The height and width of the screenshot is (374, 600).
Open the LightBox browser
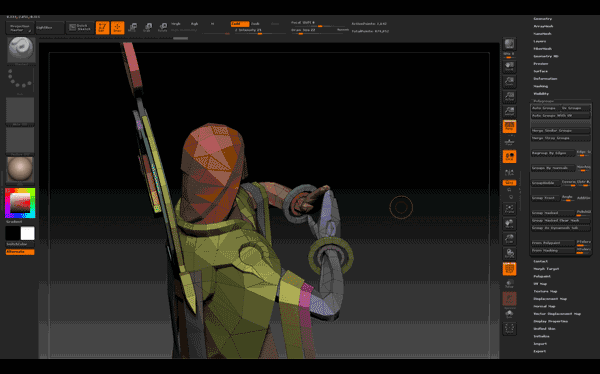[50, 28]
